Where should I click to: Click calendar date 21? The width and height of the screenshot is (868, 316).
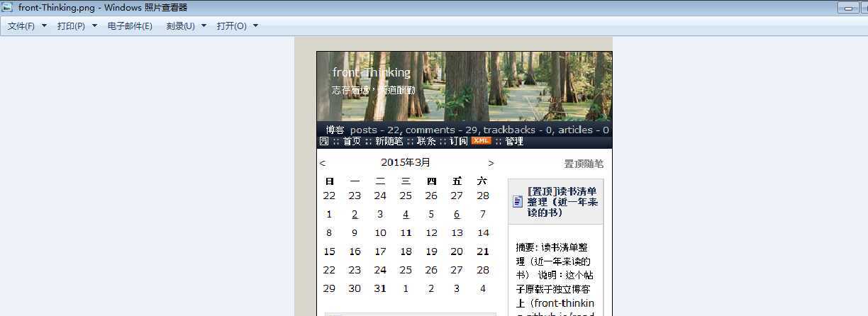pyautogui.click(x=483, y=251)
